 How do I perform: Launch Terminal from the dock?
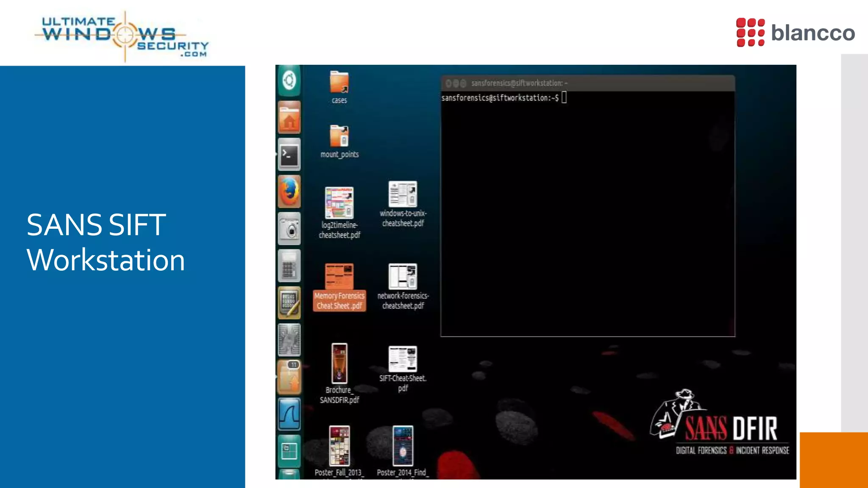289,155
